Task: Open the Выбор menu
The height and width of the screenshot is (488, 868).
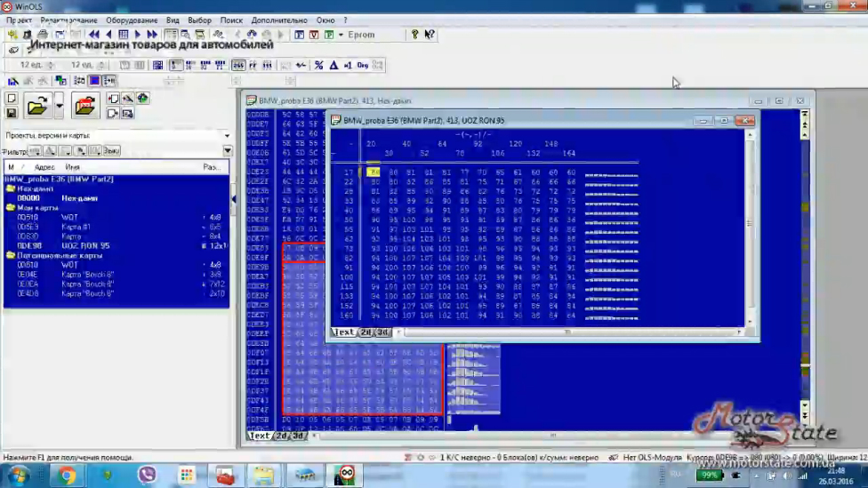Action: (199, 20)
